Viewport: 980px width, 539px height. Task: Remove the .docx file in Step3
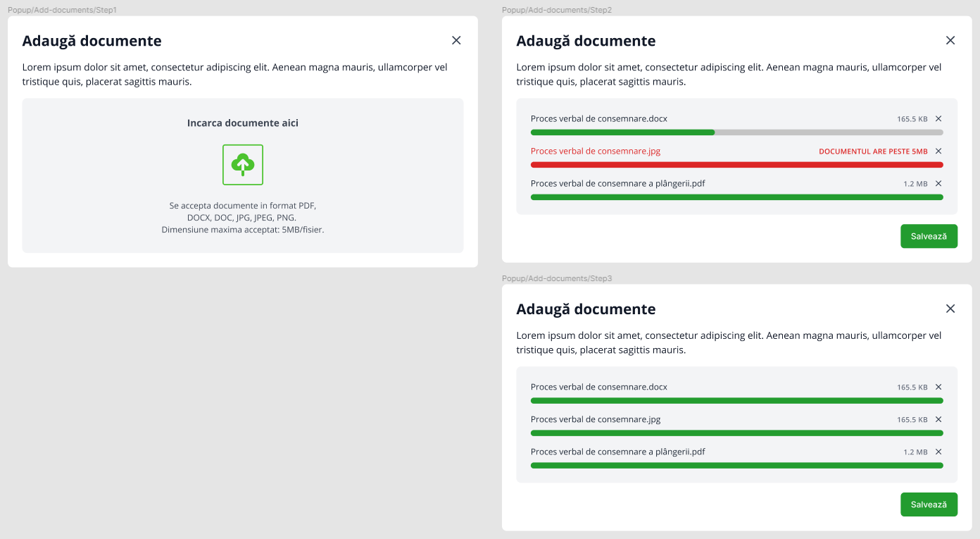(938, 387)
